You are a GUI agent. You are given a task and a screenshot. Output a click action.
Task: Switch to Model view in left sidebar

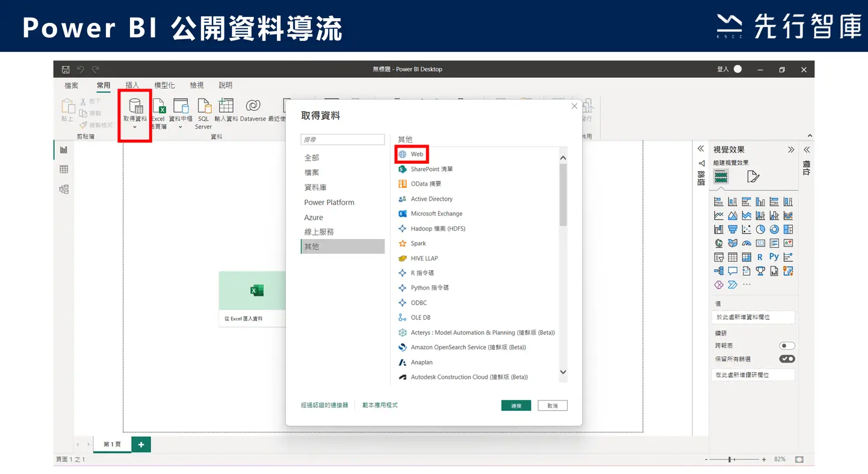pyautogui.click(x=64, y=189)
